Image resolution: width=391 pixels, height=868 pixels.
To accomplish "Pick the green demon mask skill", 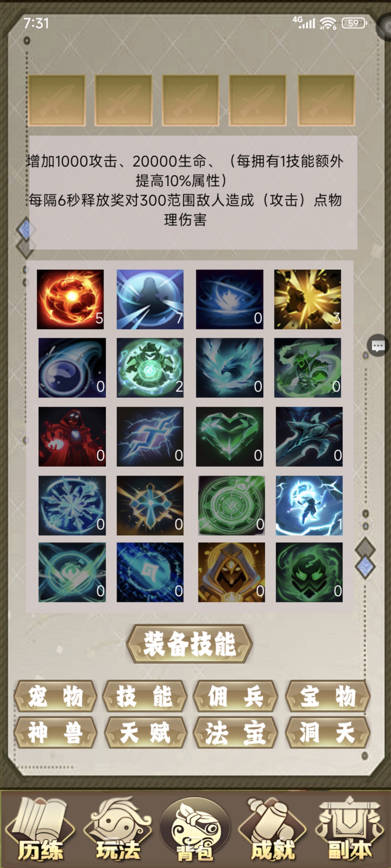I will click(309, 572).
